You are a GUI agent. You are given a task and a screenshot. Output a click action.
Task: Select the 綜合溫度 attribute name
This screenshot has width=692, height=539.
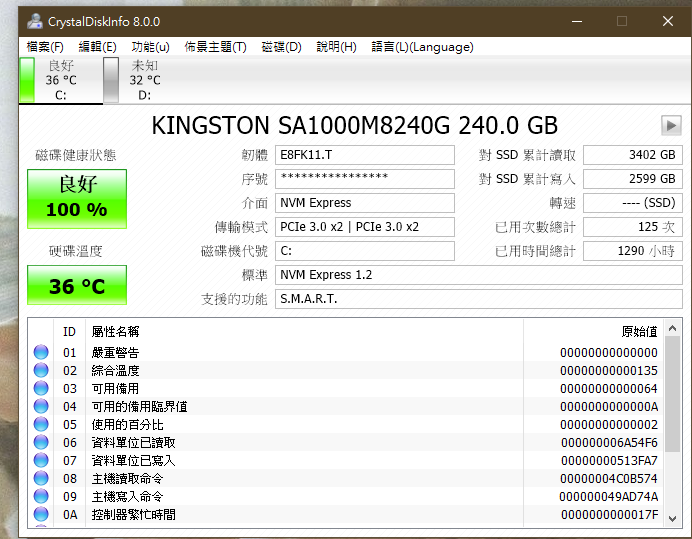115,371
